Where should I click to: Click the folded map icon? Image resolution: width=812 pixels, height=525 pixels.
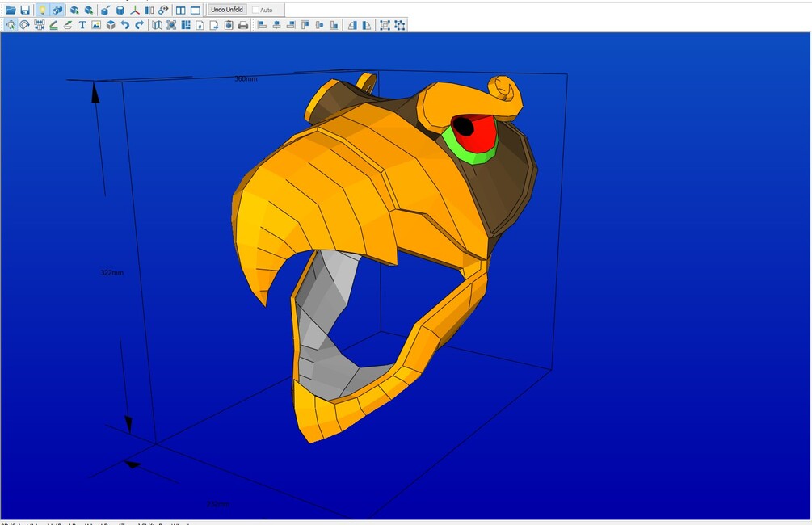157,25
